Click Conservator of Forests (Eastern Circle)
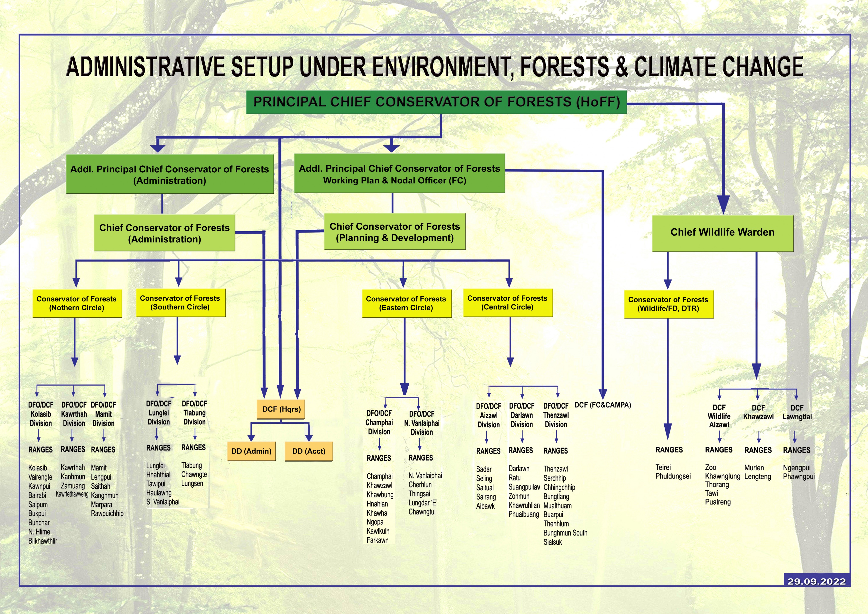 coord(406,303)
